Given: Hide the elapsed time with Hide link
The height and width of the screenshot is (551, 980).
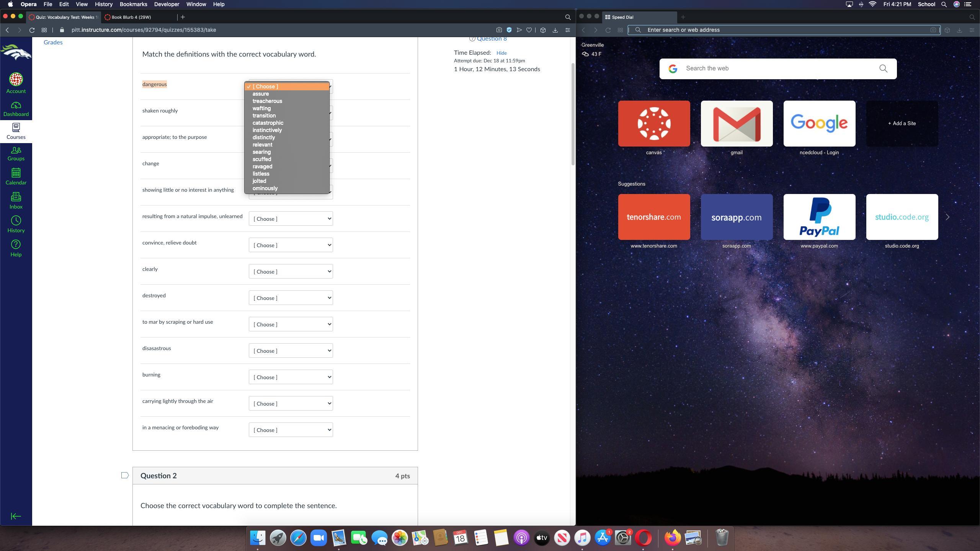Looking at the screenshot, I should point(501,53).
